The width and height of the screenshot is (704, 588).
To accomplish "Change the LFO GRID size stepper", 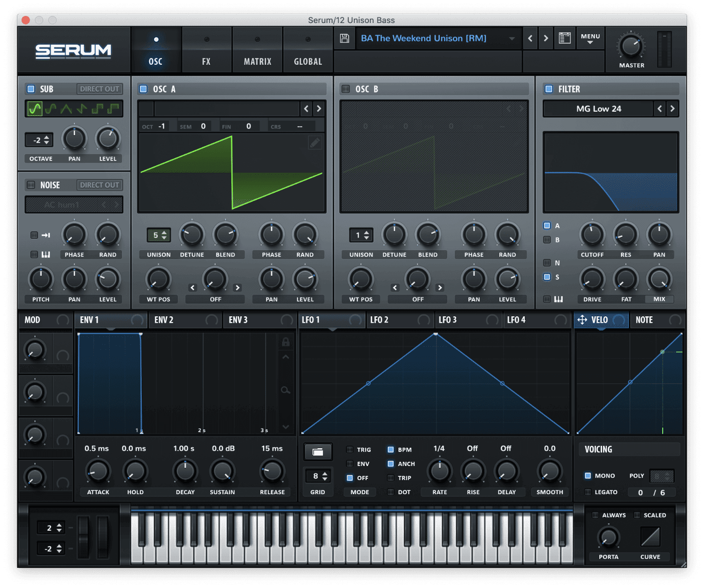I will click(318, 476).
